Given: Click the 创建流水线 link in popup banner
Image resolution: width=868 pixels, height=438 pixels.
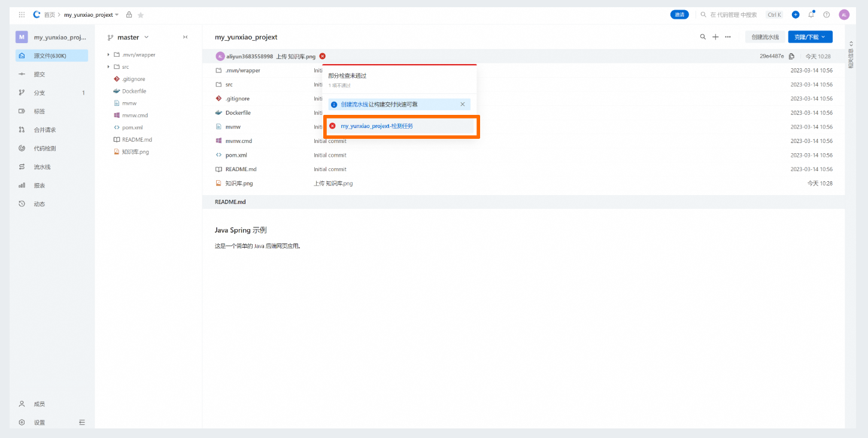Looking at the screenshot, I should tap(354, 104).
